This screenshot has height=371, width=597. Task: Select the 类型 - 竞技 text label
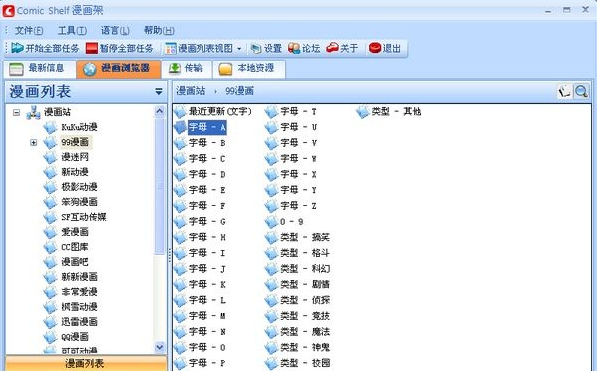(x=305, y=316)
